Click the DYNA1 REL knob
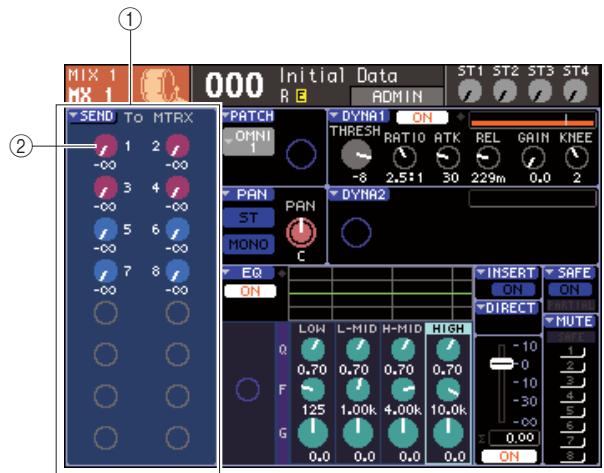This screenshot has height=473, width=604. point(488,158)
